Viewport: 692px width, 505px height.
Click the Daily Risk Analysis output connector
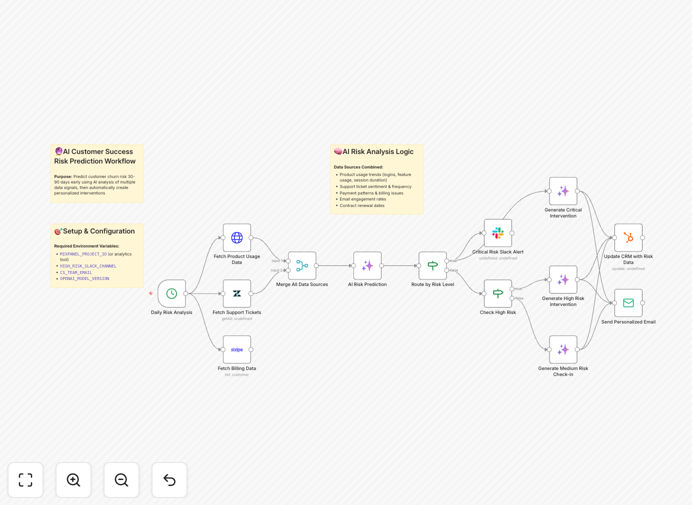(186, 294)
